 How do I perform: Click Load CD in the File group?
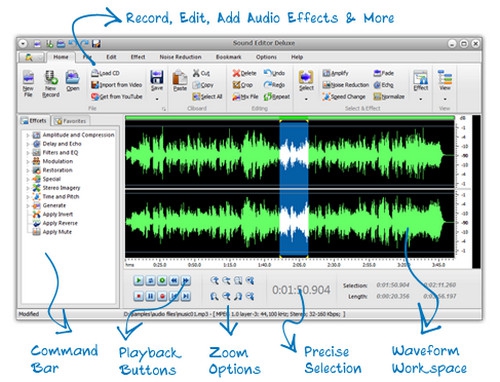pyautogui.click(x=105, y=73)
